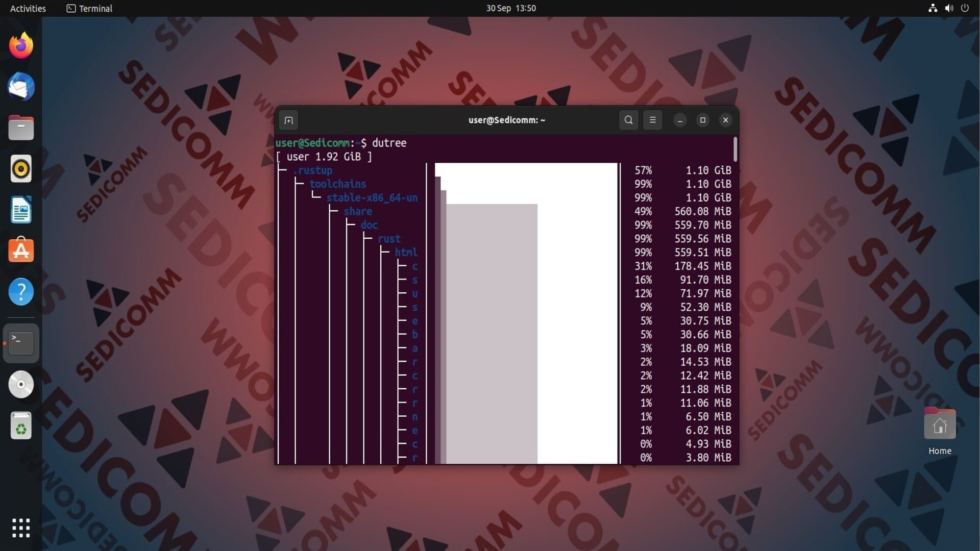Select the .rustup directory entry

[x=312, y=170]
